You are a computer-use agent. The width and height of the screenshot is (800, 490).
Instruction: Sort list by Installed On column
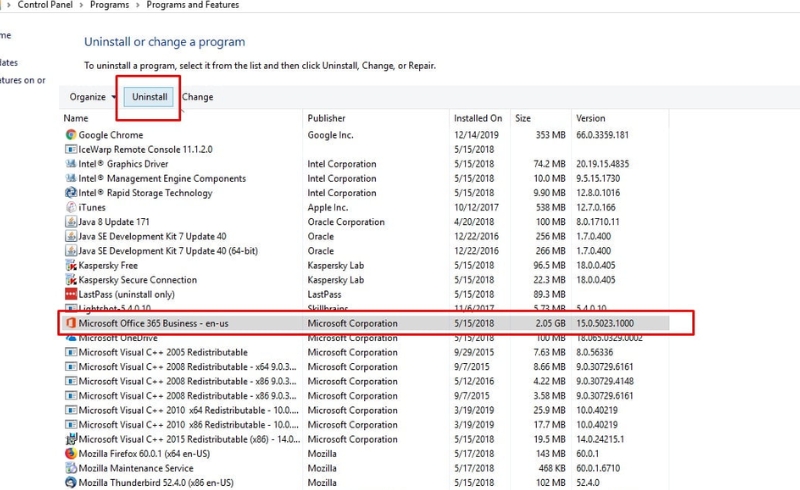click(x=478, y=118)
